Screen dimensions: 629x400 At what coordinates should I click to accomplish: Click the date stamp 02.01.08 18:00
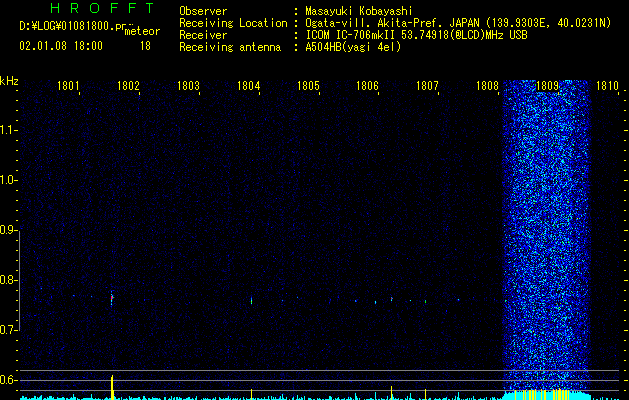pyautogui.click(x=61, y=46)
